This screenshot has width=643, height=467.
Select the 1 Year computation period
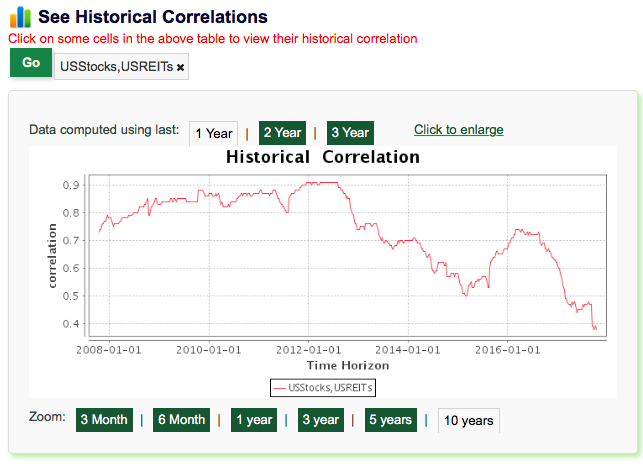[214, 133]
